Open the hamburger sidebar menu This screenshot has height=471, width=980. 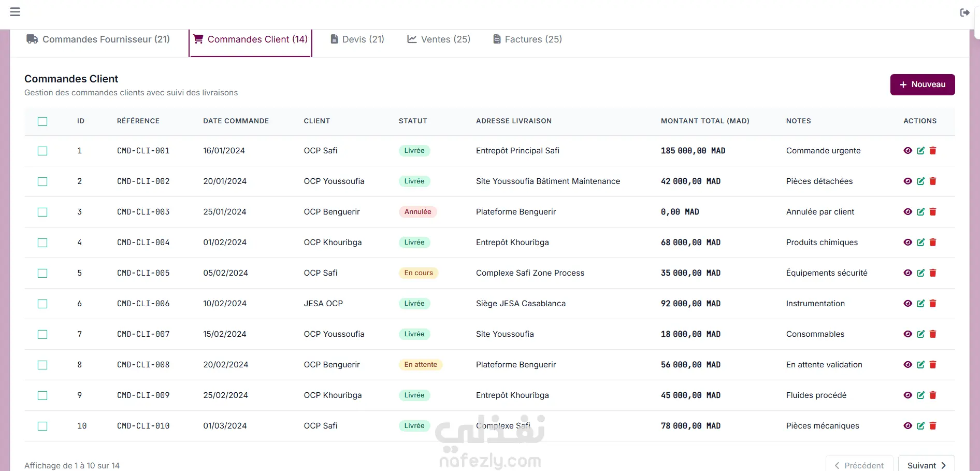[x=15, y=12]
